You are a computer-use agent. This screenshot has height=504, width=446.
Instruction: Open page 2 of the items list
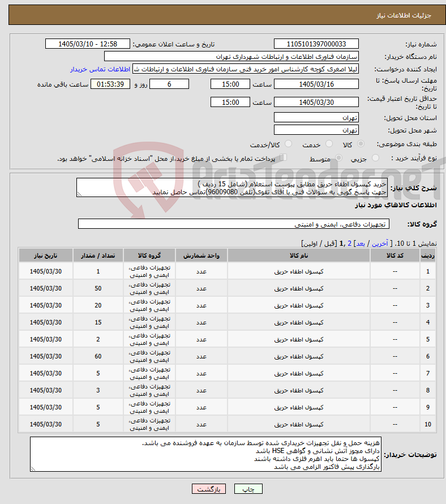pos(350,244)
